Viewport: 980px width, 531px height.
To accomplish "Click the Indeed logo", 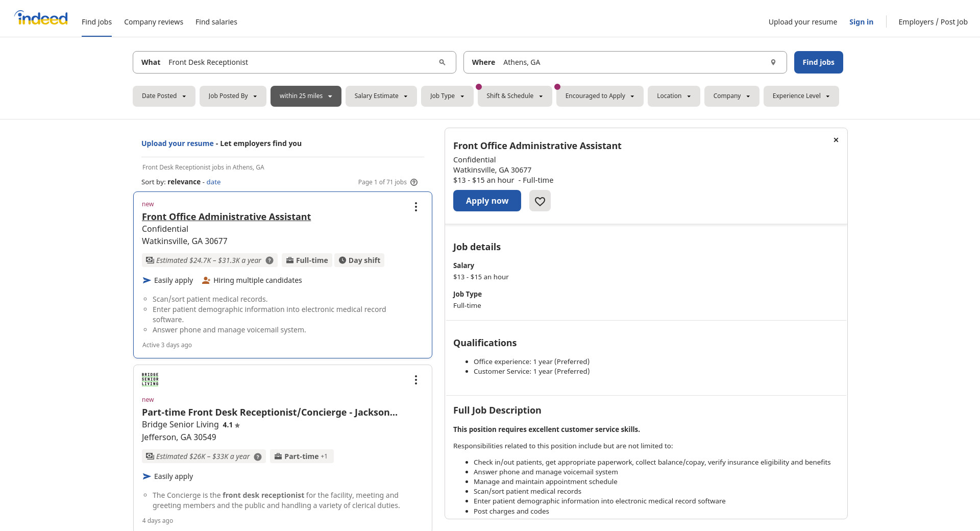I will pos(41,18).
